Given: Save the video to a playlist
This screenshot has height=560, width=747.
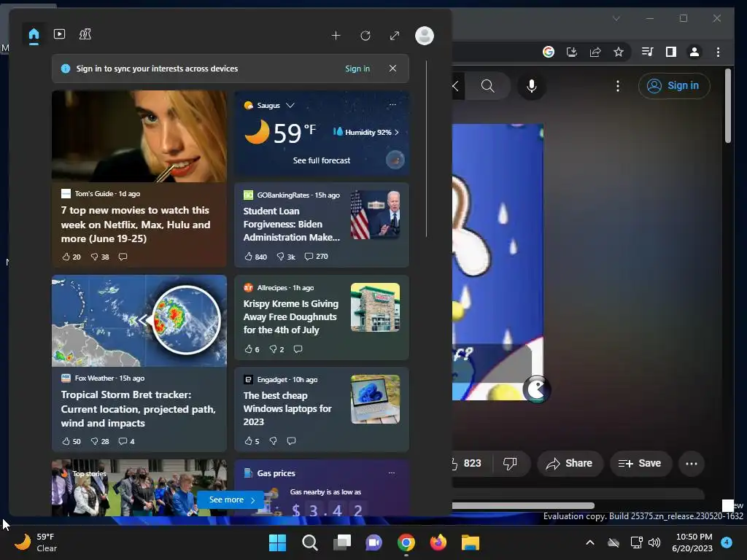Looking at the screenshot, I should tap(640, 463).
